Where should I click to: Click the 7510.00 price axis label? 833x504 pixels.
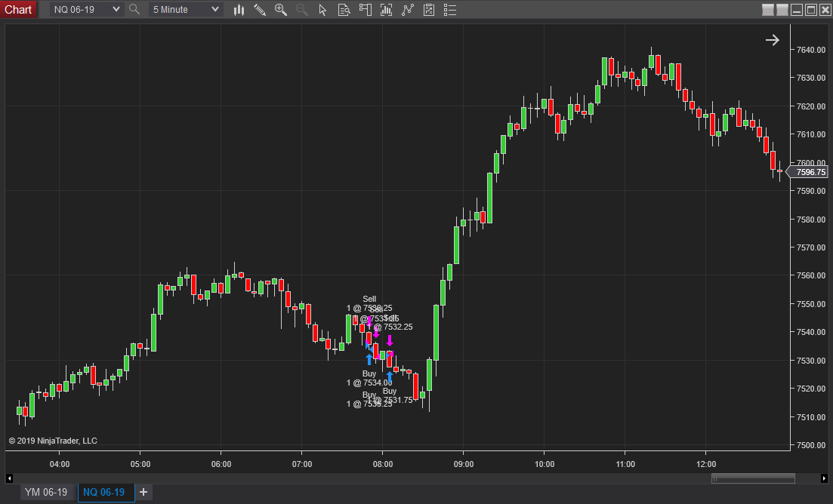click(810, 417)
